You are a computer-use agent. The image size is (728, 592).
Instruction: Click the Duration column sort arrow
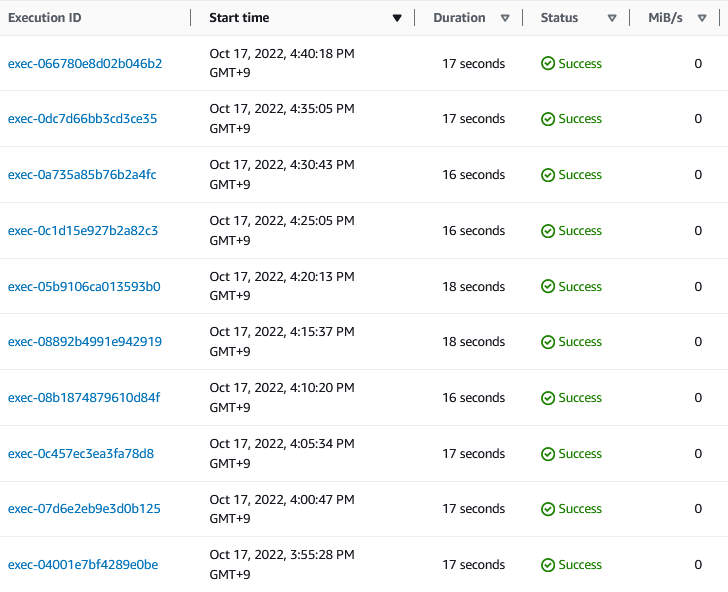[505, 18]
